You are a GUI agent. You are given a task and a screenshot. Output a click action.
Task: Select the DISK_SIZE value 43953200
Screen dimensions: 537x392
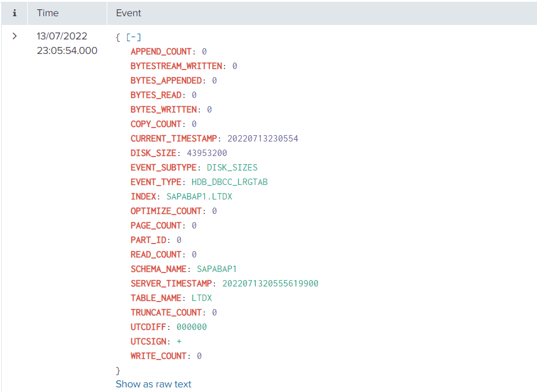206,153
